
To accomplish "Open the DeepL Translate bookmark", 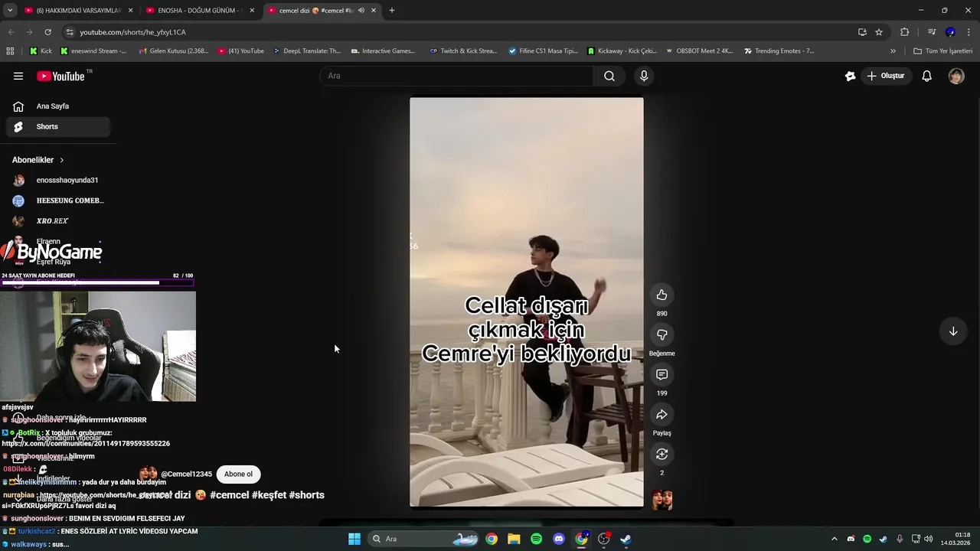I will [306, 51].
